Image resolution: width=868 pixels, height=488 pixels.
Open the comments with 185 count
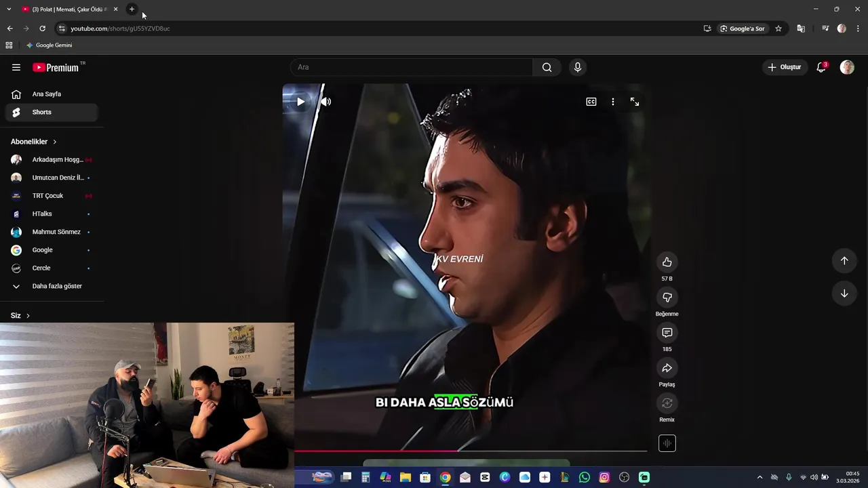click(x=667, y=333)
